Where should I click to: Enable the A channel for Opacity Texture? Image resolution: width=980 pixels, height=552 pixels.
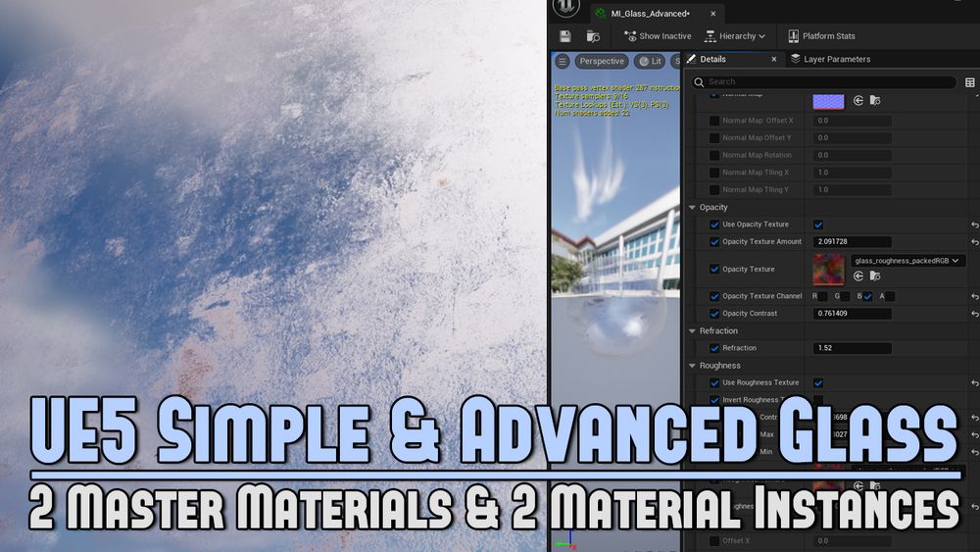tap(890, 296)
